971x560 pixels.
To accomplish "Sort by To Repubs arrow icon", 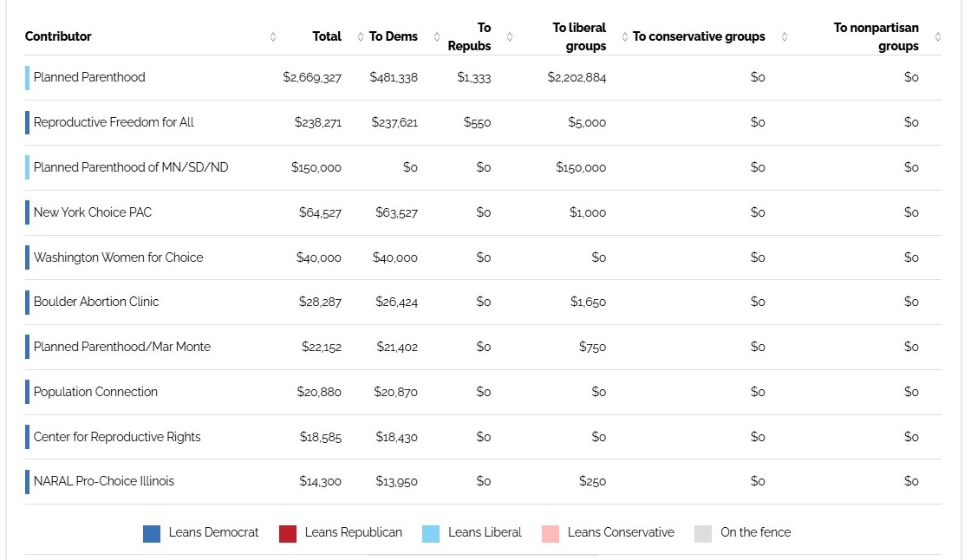I will 510,36.
